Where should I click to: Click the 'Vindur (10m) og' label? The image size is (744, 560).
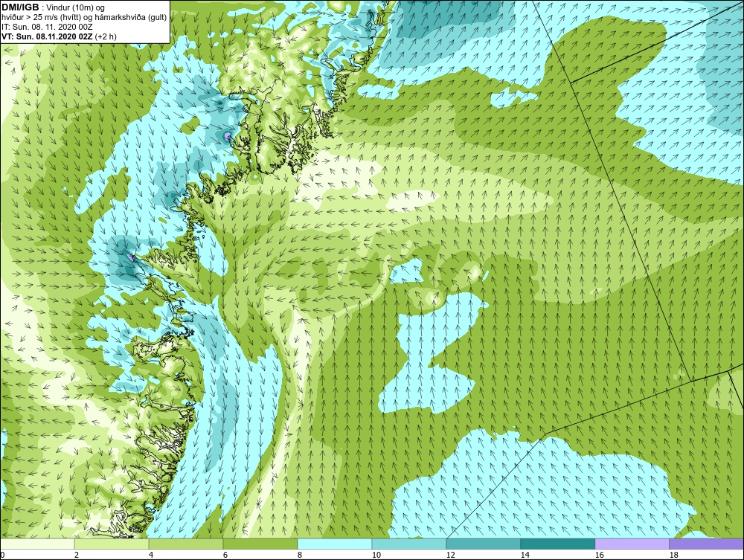click(77, 8)
